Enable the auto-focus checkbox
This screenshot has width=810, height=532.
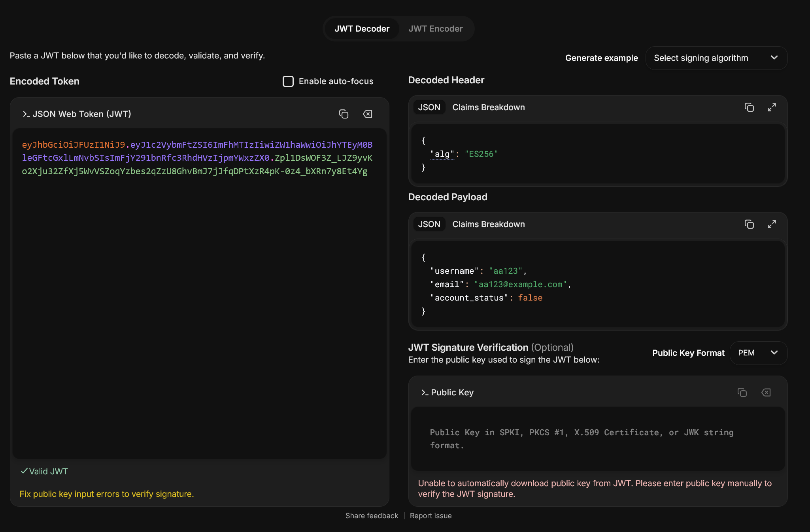coord(288,81)
